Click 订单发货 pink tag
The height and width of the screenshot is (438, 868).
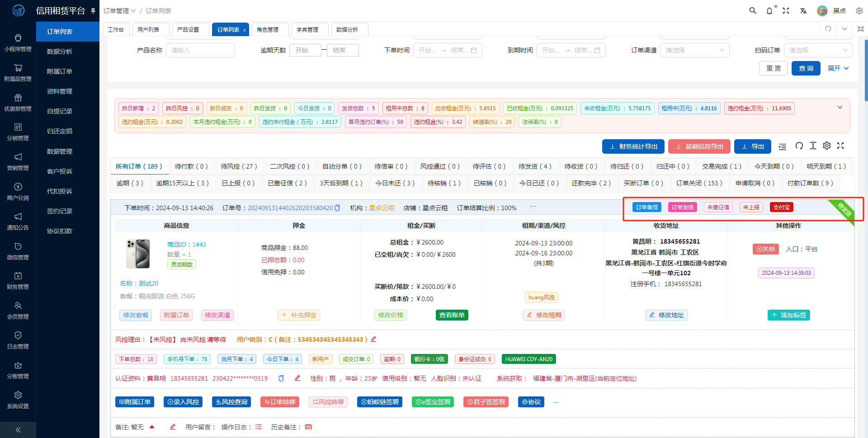click(682, 207)
